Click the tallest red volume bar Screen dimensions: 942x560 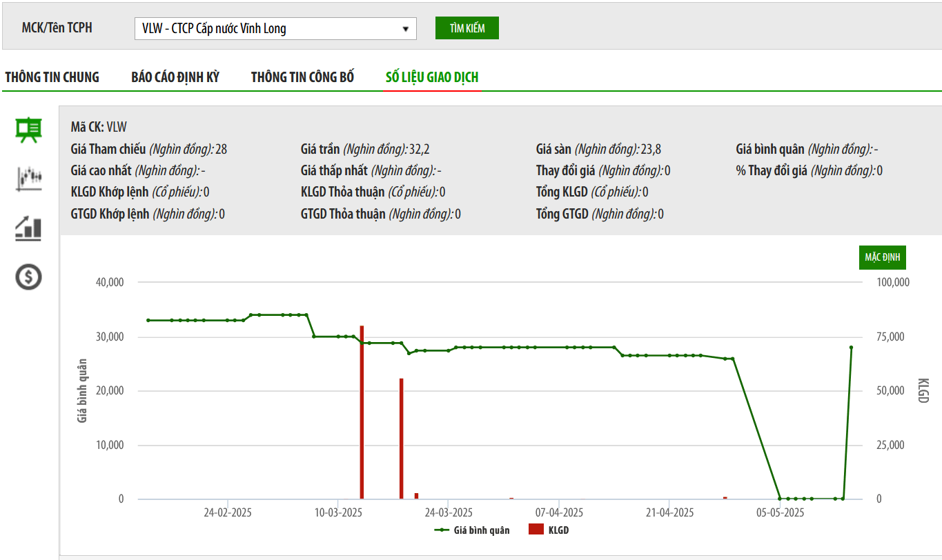pos(362,414)
